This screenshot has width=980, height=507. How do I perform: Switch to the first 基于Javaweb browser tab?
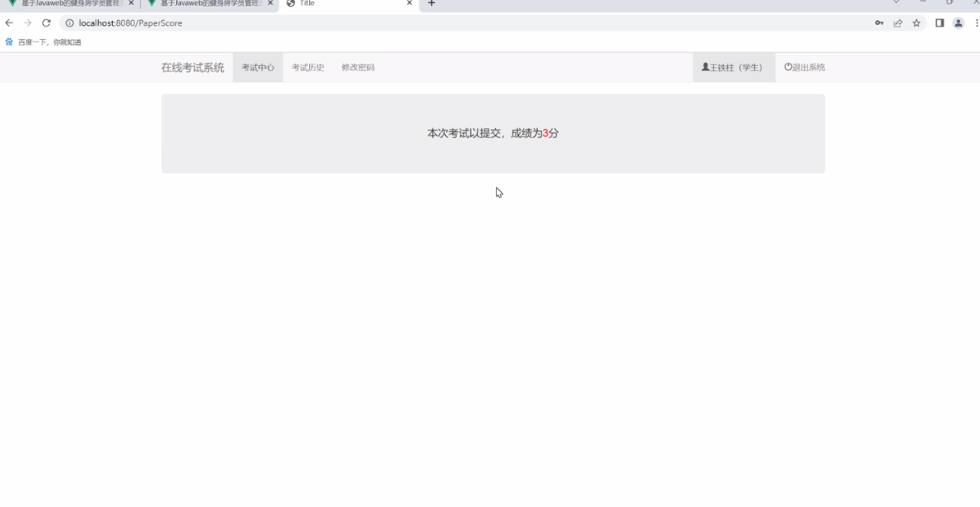[62, 3]
